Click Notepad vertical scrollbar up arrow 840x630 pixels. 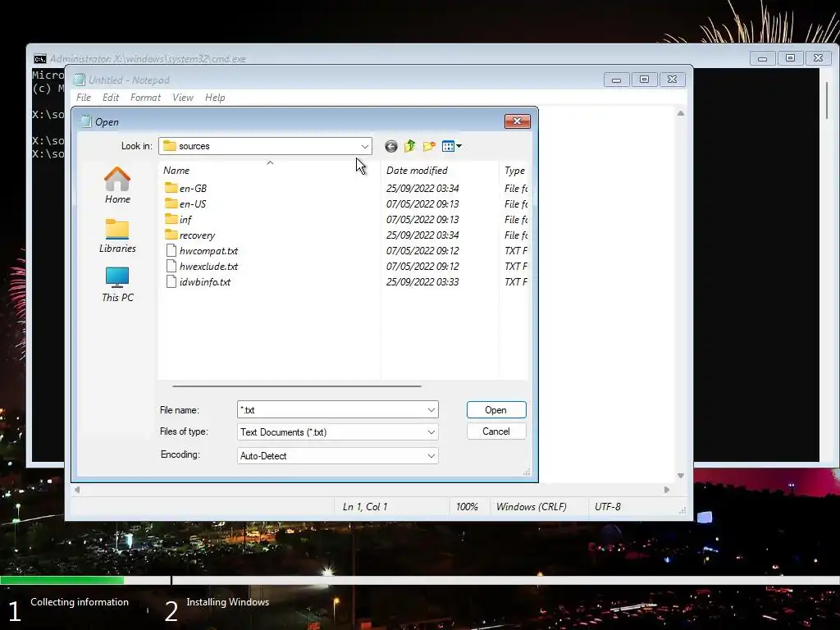680,113
